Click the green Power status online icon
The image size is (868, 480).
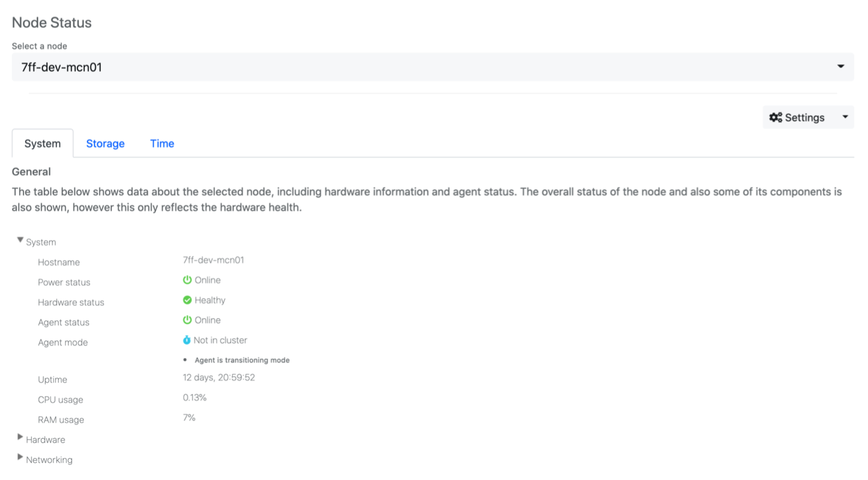click(187, 280)
